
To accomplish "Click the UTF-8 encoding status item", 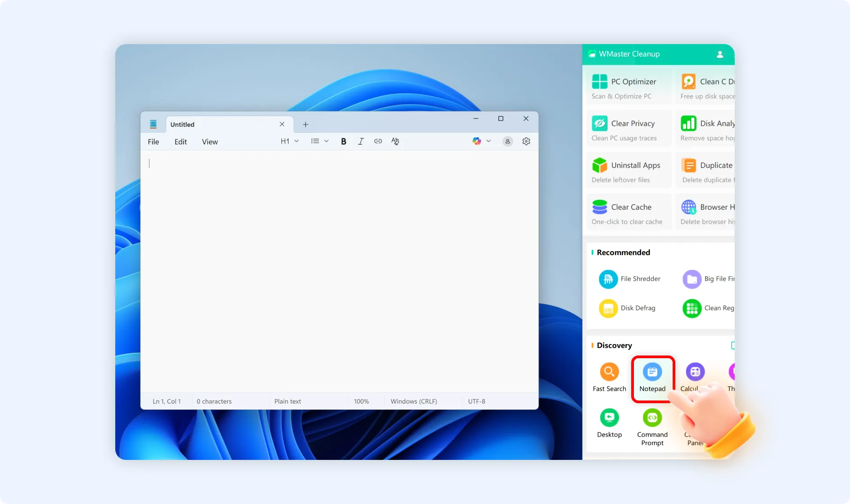I will [477, 401].
